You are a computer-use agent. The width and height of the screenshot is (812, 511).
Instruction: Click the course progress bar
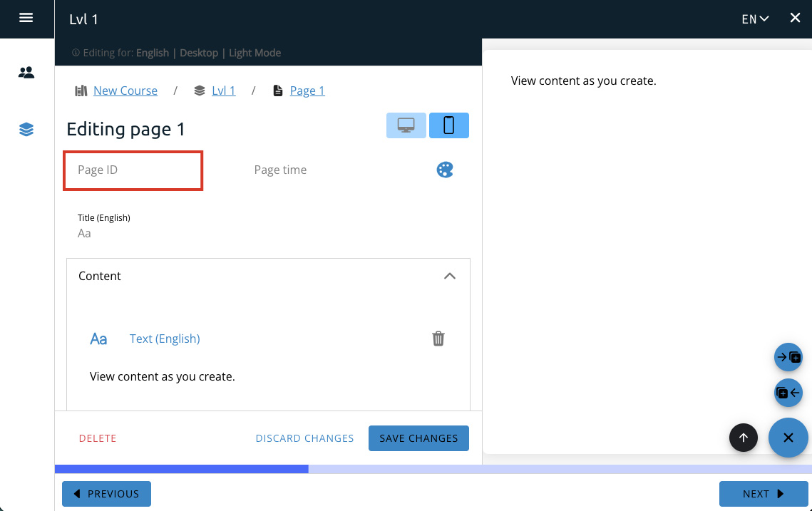coord(433,469)
